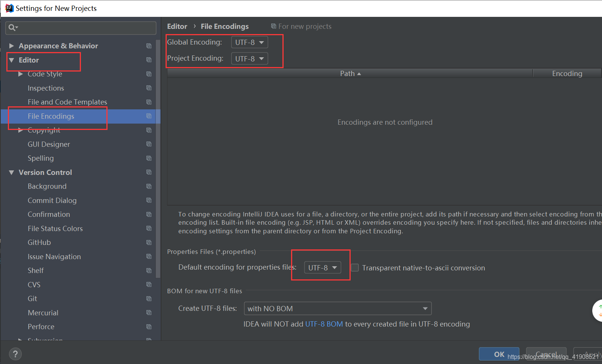Click the project-level icon beside GitHub
The height and width of the screenshot is (364, 602).
point(149,242)
